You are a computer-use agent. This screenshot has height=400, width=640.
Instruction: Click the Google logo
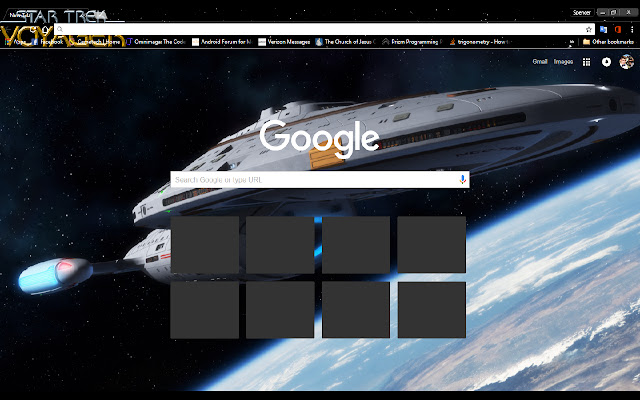coord(320,138)
